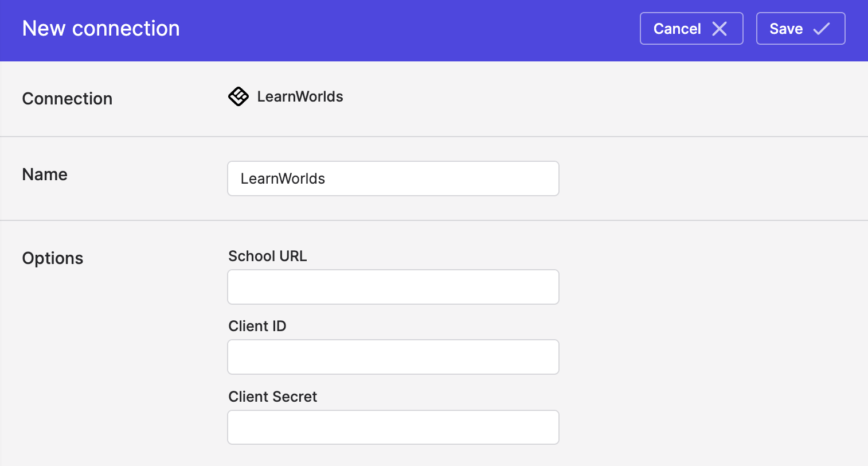The height and width of the screenshot is (466, 868).
Task: Activate the Client Secret field
Action: pos(393,427)
